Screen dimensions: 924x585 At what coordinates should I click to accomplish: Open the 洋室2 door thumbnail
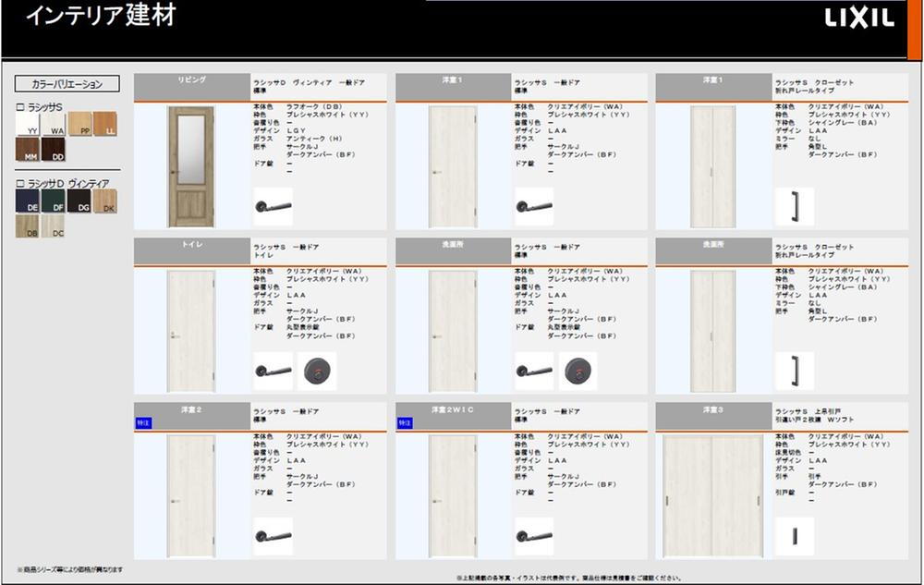[191, 496]
